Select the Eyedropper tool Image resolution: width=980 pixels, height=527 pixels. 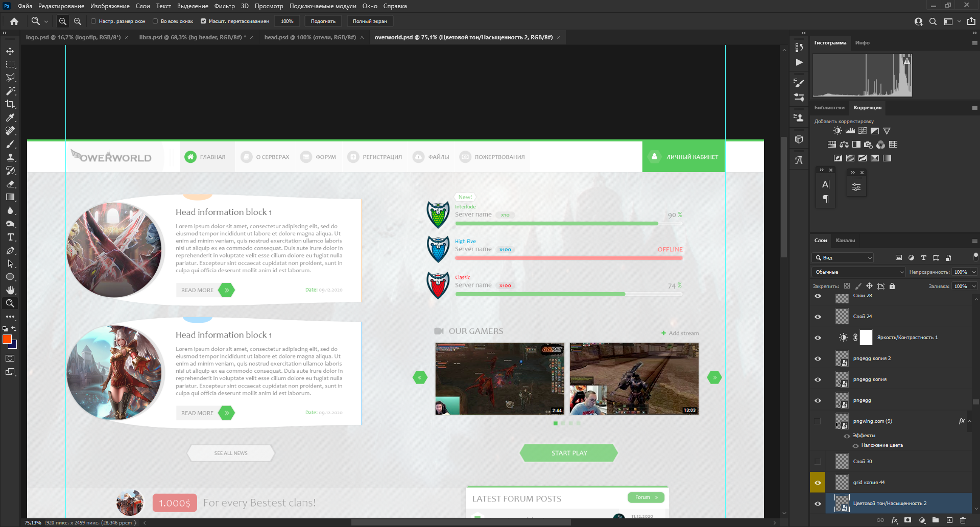coord(10,117)
